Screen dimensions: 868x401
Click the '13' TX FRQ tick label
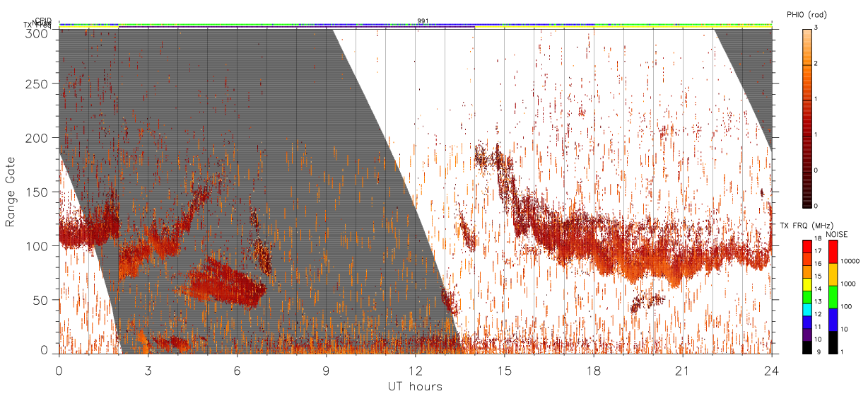pos(819,301)
